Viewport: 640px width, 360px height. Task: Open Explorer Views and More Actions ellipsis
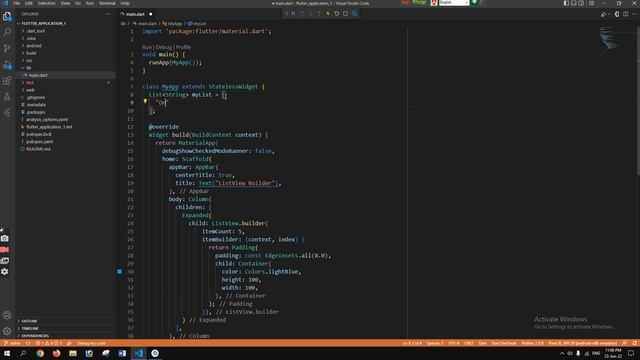108,14
